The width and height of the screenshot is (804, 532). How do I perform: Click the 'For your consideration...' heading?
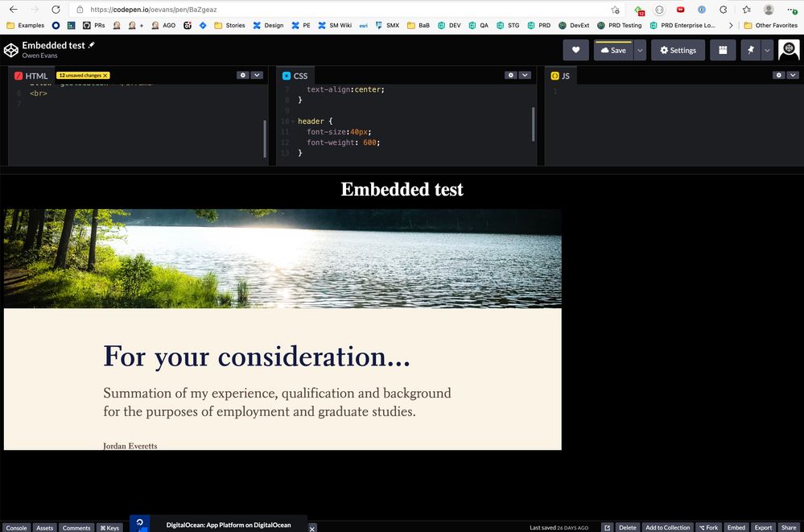click(257, 356)
